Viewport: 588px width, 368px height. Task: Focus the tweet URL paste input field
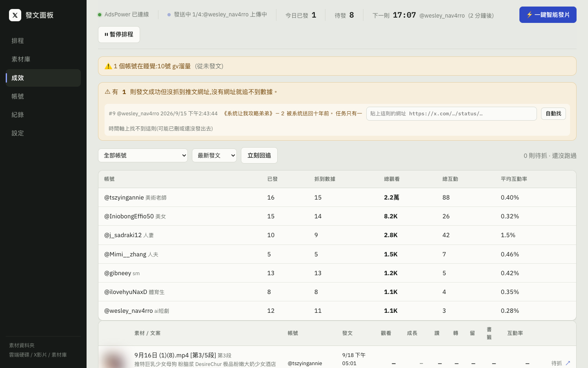point(451,114)
